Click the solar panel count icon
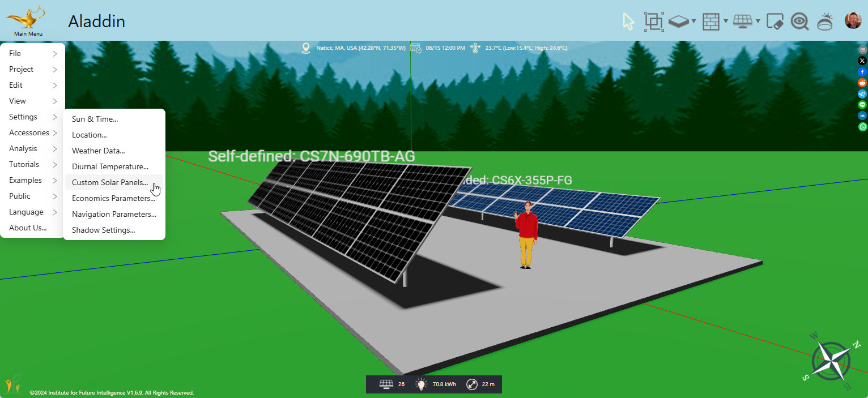Image resolution: width=868 pixels, height=398 pixels. point(386,384)
